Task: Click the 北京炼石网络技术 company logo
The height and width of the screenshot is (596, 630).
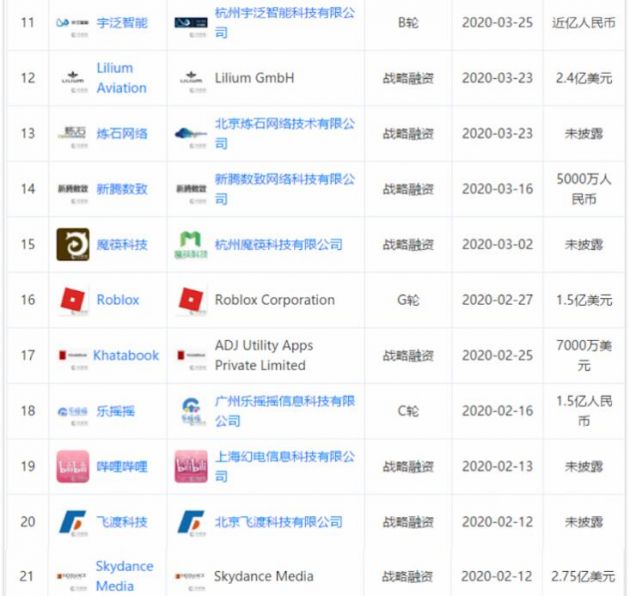Action: click(x=191, y=136)
